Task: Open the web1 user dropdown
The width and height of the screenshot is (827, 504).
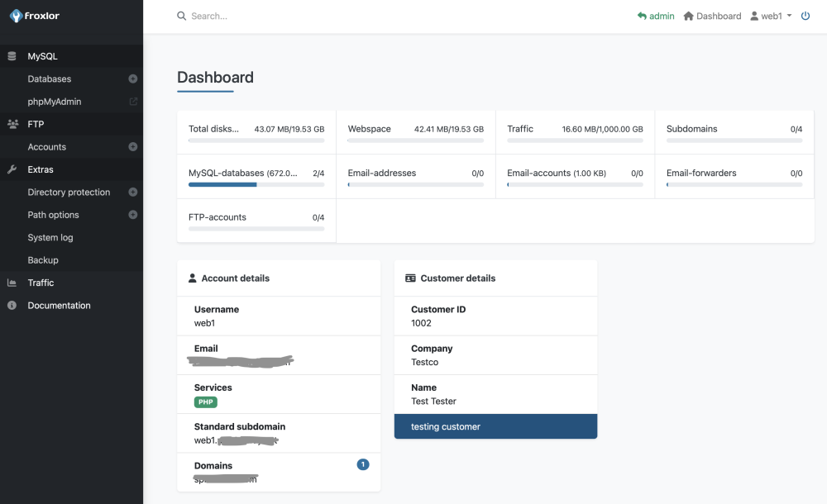Action: click(x=771, y=17)
